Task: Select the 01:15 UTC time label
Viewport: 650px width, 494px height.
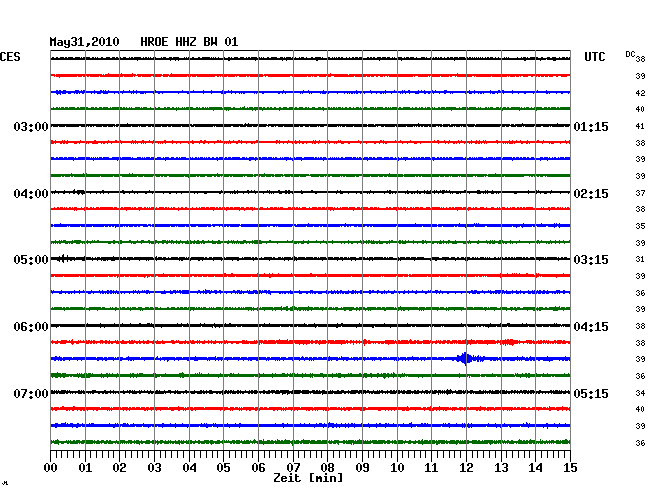Action: [x=591, y=127]
